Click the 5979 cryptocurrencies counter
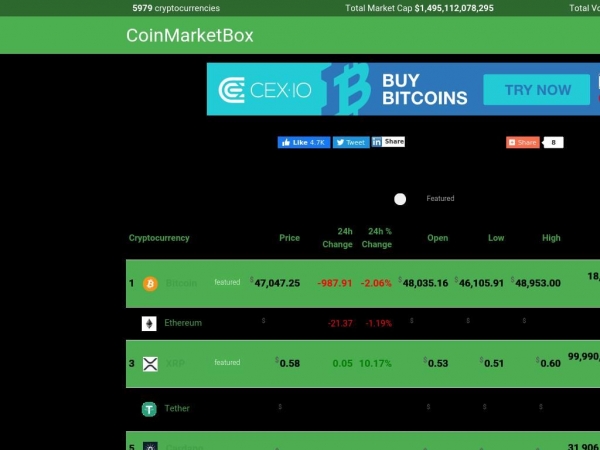The image size is (600, 450). click(x=176, y=8)
